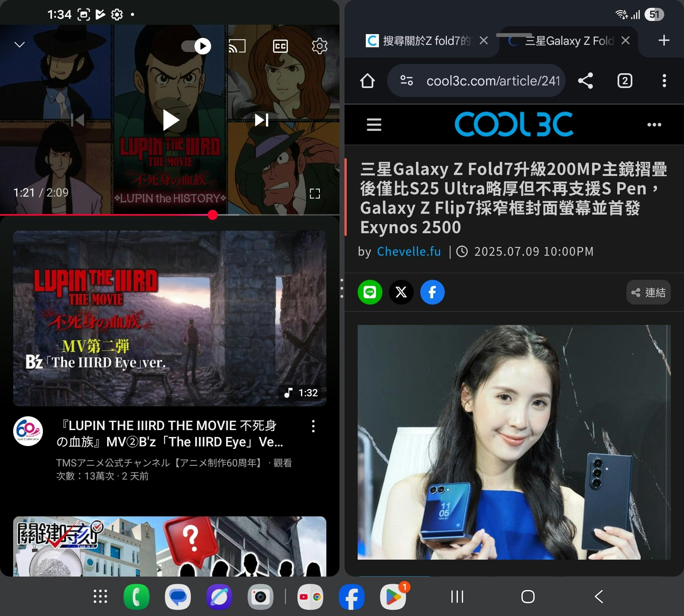Open the app drawer grid in taskbar
Screen dimensions: 684x616
pyautogui.click(x=100, y=596)
